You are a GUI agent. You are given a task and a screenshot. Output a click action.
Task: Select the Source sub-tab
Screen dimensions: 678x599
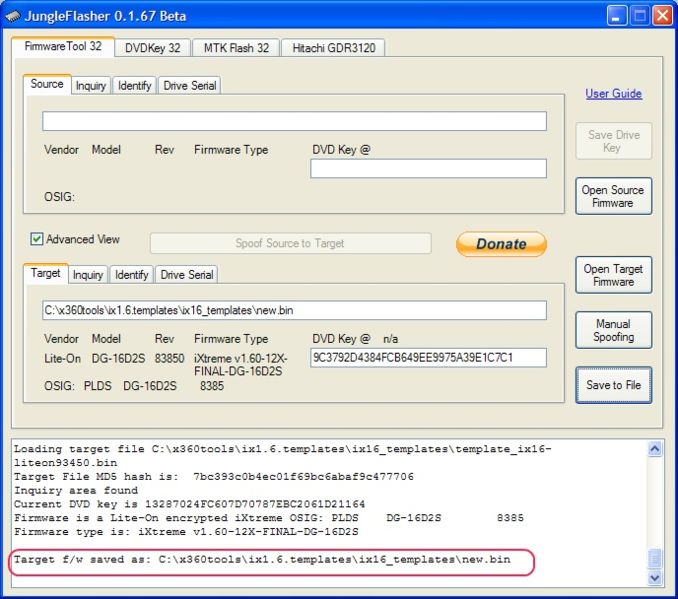click(x=47, y=84)
